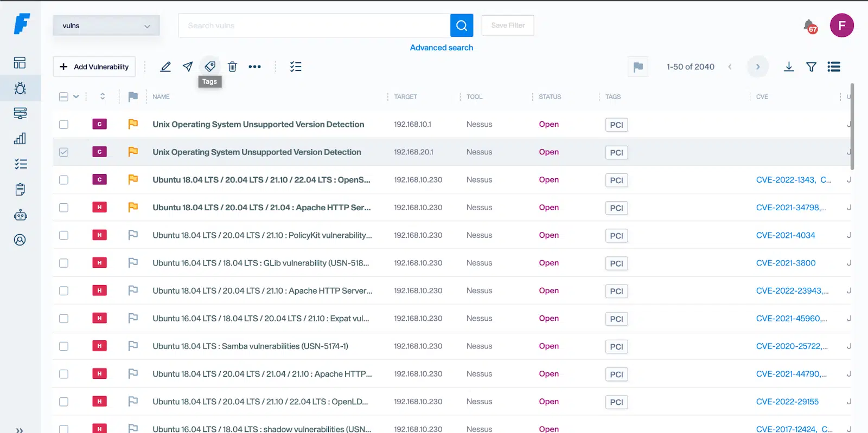
Task: Click the Tags label icon
Action: 210,66
